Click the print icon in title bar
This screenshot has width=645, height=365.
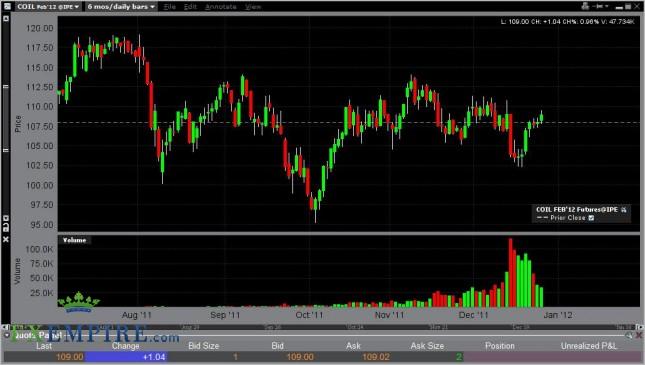[585, 6]
